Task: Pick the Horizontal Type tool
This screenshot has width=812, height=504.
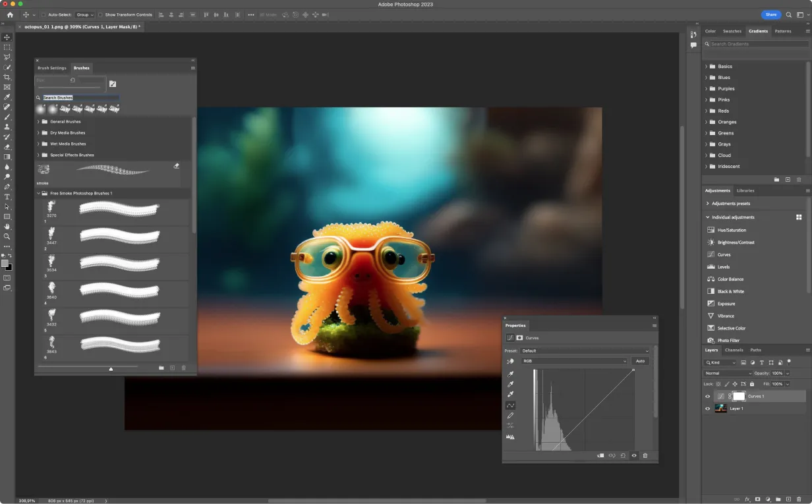Action: [7, 196]
